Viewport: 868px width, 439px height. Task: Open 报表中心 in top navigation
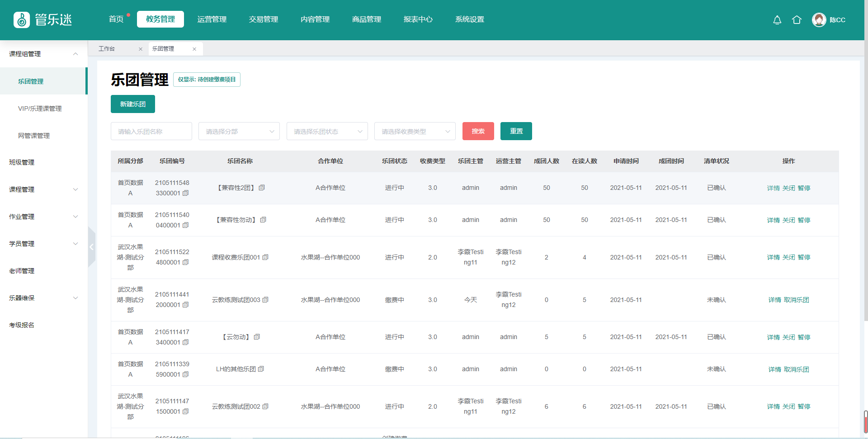click(x=418, y=19)
